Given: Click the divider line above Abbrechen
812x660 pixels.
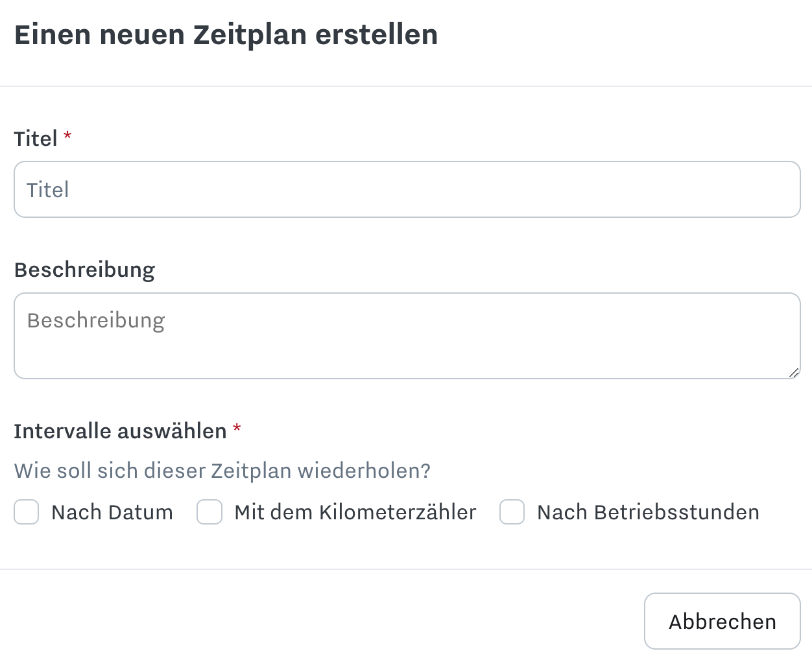Looking at the screenshot, I should [x=406, y=569].
